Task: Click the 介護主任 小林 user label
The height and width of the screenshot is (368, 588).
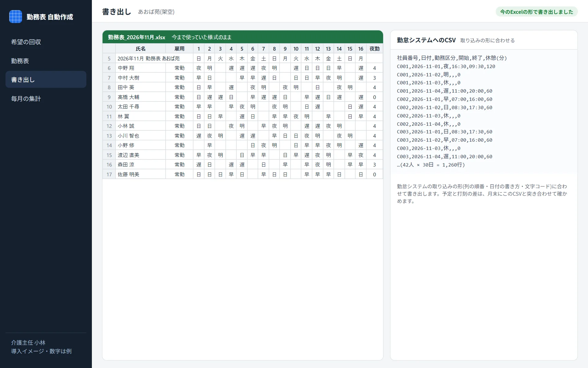Action: [28, 343]
